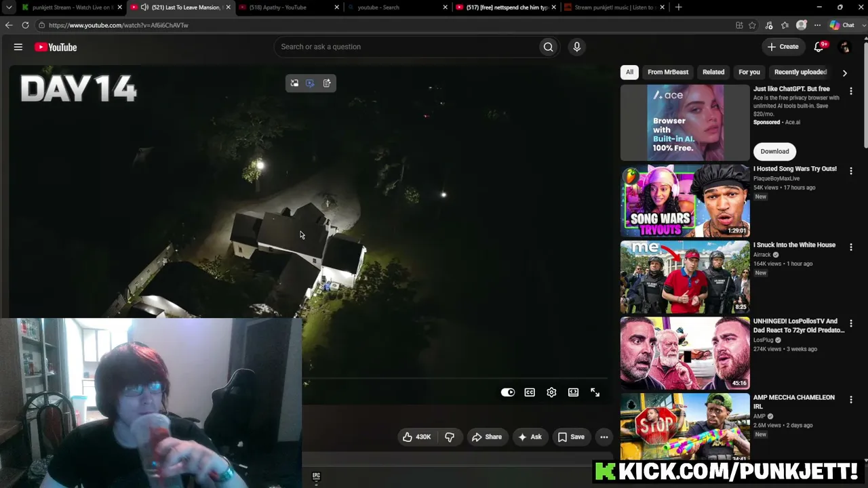This screenshot has width=868, height=488.
Task: Mute the Last To Leave Mansion tab audio
Action: [144, 7]
